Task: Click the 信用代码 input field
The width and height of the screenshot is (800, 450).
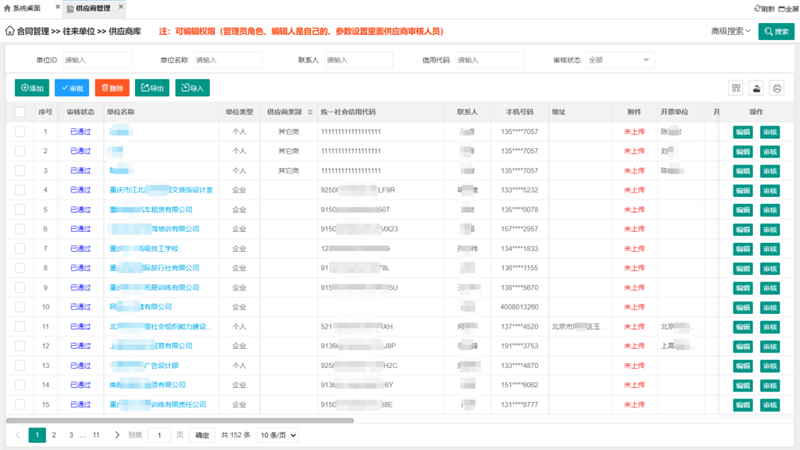Action: coord(490,60)
